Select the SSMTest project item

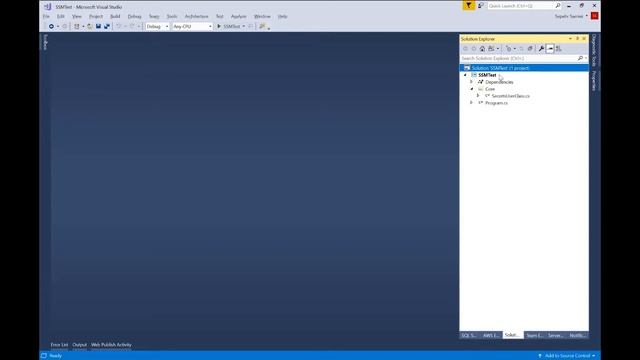(x=487, y=75)
